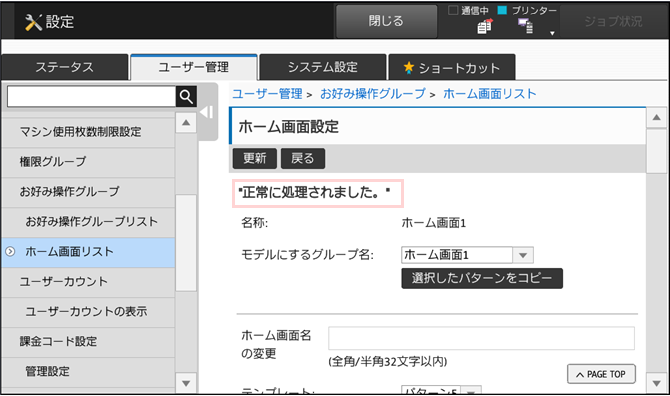This screenshot has width=670, height=396.
Task: Select ユーザーカウント in sidebar
Action: pos(88,282)
